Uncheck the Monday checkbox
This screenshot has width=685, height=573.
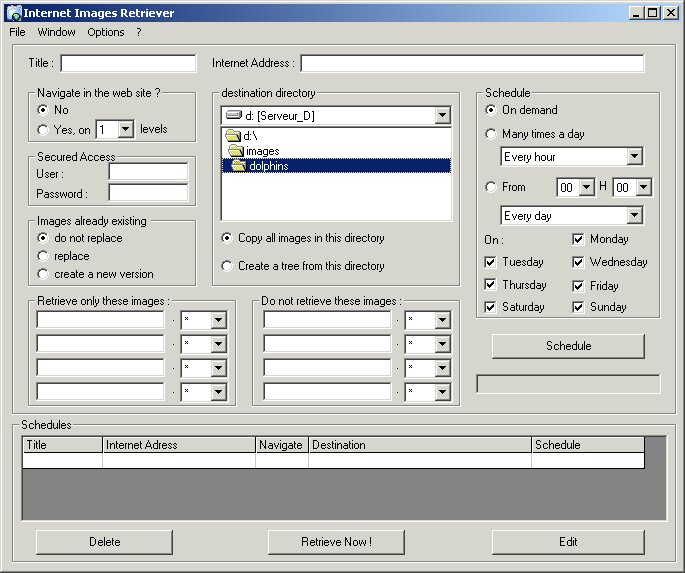click(x=578, y=239)
